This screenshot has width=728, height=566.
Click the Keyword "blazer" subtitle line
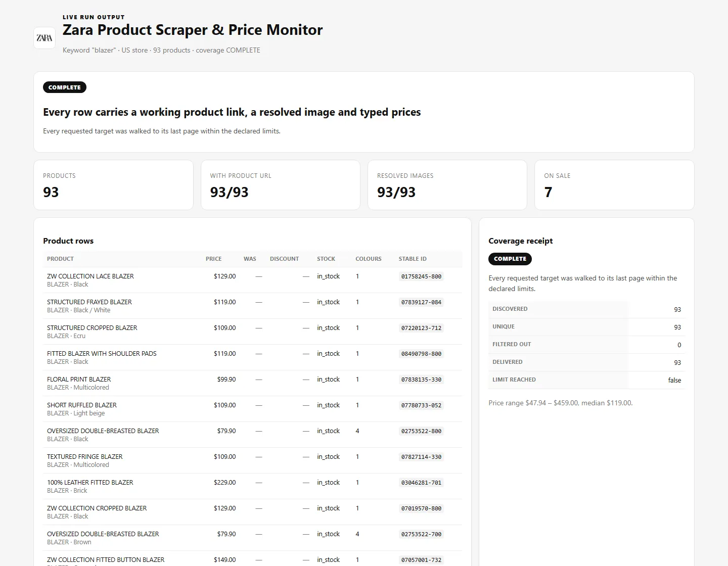tap(161, 50)
